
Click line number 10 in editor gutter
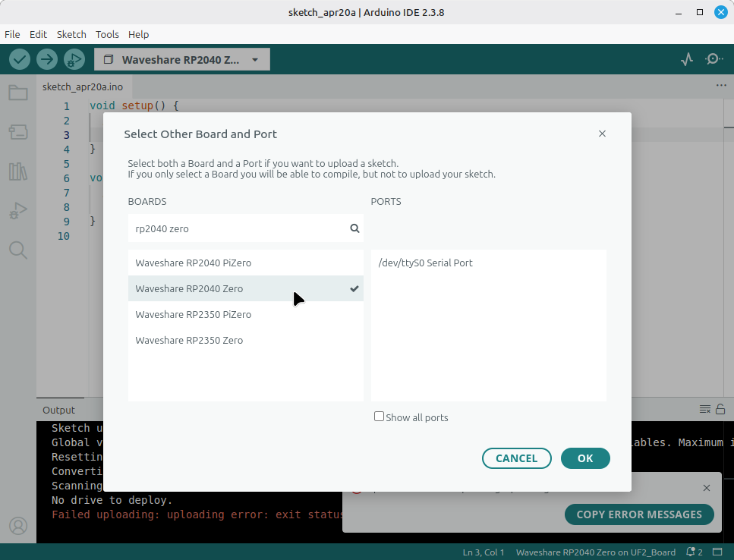[64, 236]
